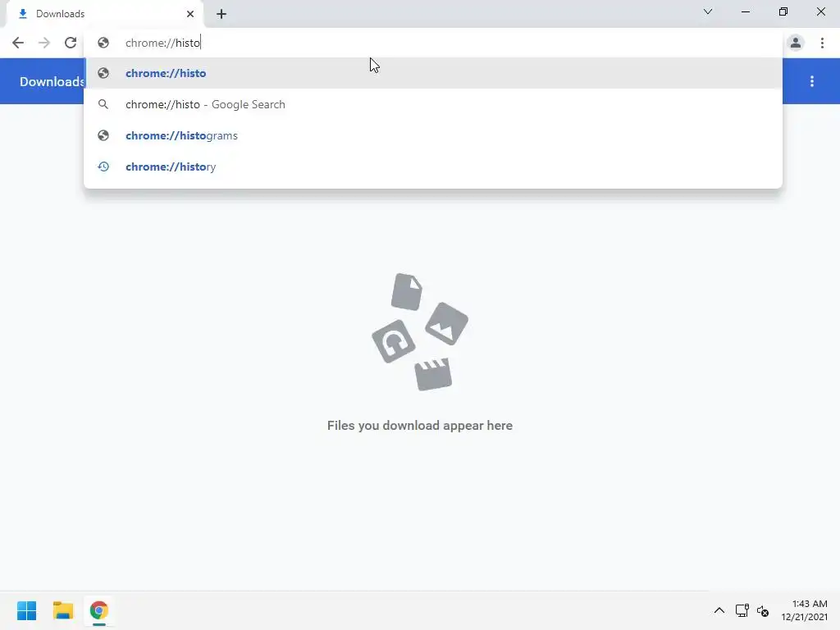The image size is (840, 630).
Task: Choose the chrome://histo suggestion
Action: (x=433, y=73)
